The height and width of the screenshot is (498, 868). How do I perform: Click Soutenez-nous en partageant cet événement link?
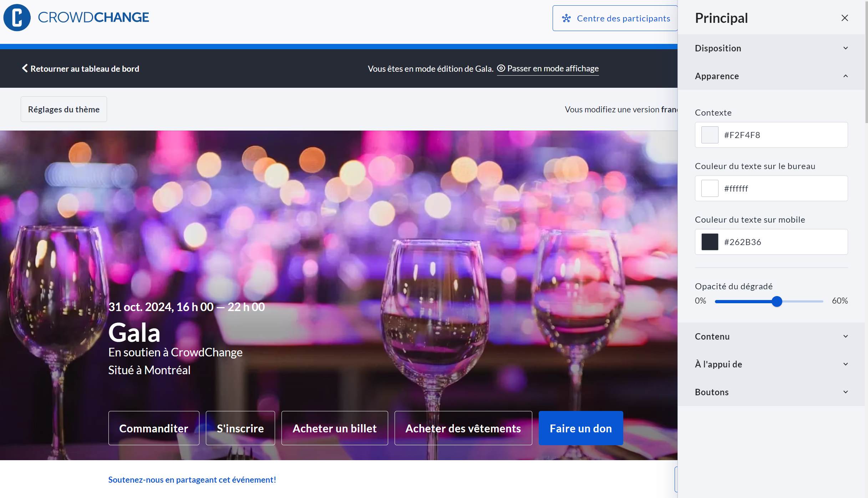(192, 480)
